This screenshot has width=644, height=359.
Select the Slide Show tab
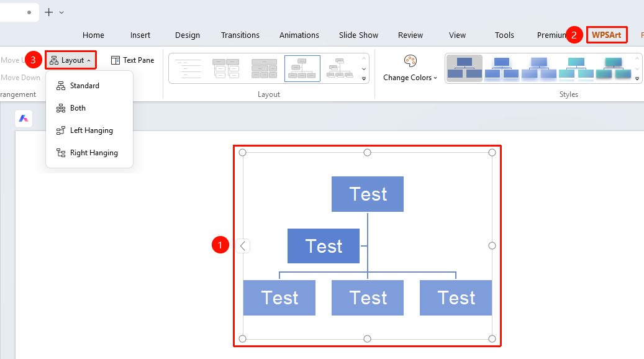tap(358, 35)
